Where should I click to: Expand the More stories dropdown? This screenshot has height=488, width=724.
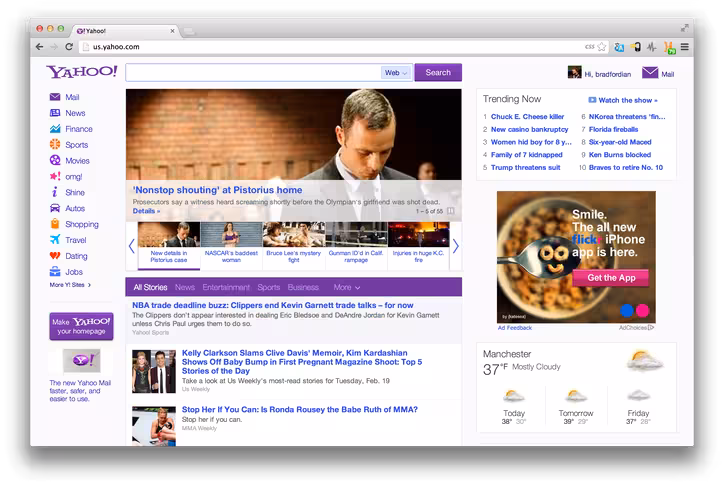(347, 287)
